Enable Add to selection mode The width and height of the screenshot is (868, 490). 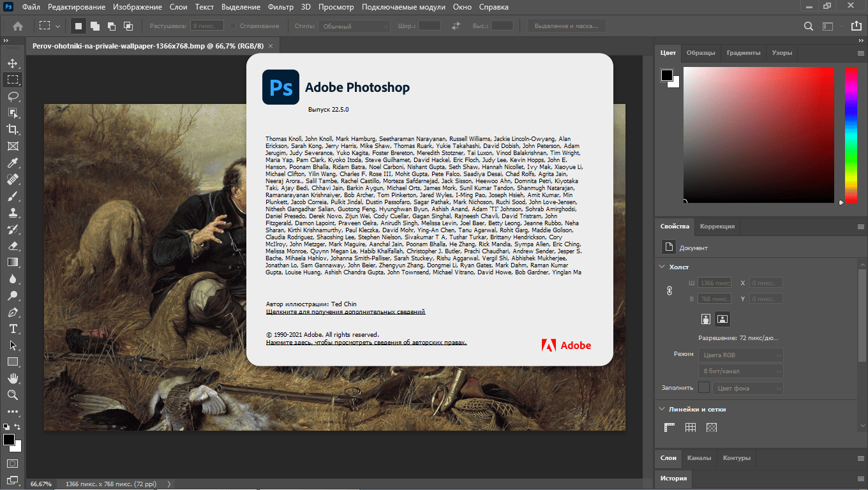[94, 26]
